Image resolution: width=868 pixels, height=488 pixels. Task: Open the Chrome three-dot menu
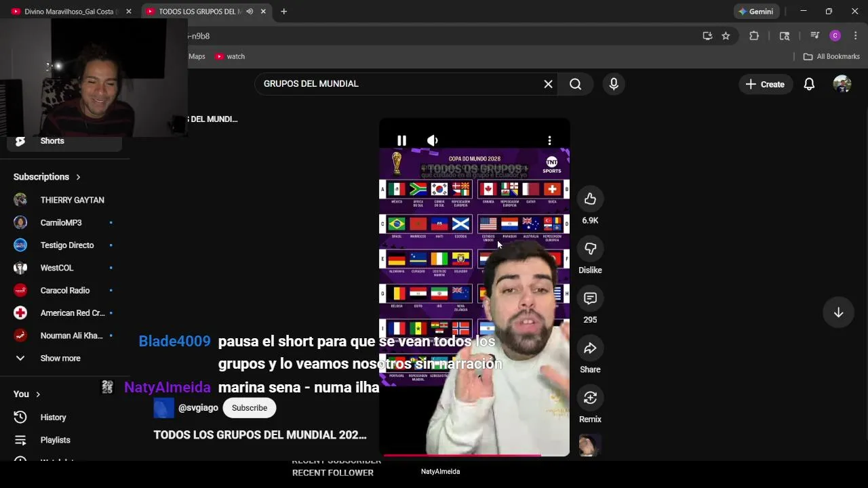[x=855, y=36]
